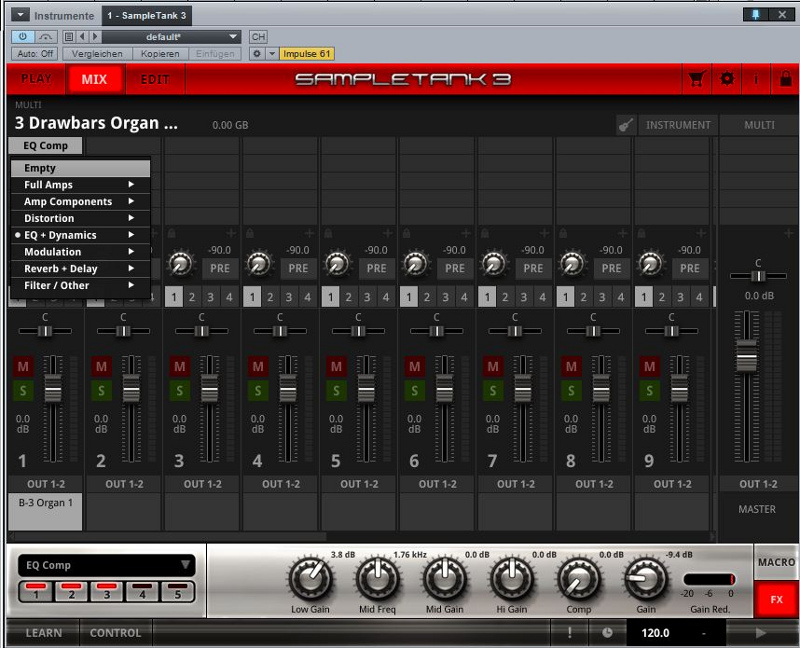
Task: Click the guitar icon beside INSTRUMENT
Action: (x=626, y=125)
